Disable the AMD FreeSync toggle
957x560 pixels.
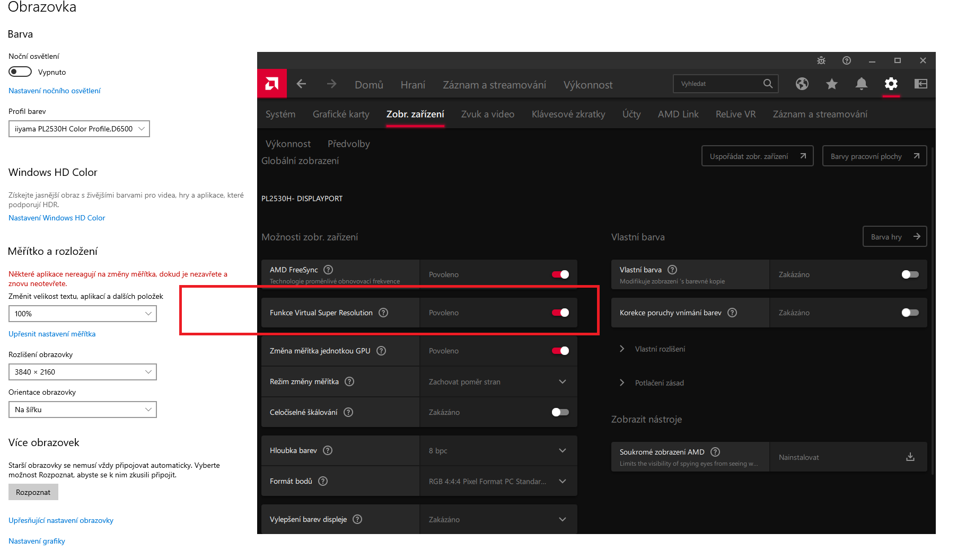tap(560, 274)
